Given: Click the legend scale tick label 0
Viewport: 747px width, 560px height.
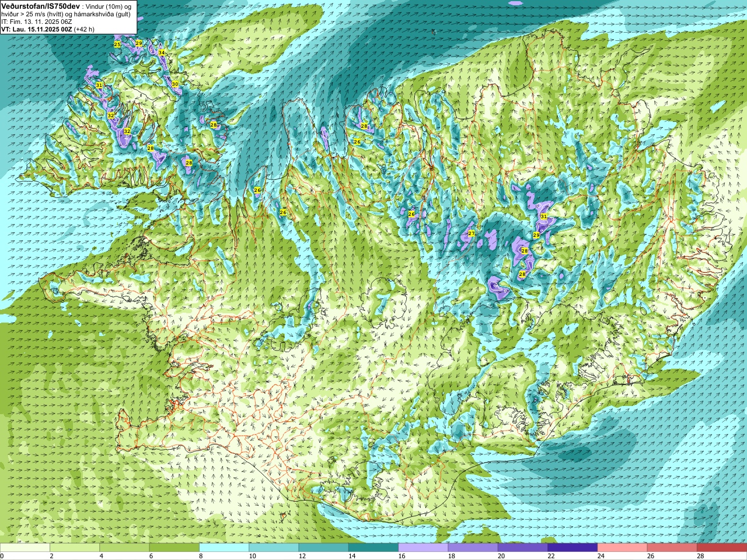Looking at the screenshot, I should click(2, 556).
